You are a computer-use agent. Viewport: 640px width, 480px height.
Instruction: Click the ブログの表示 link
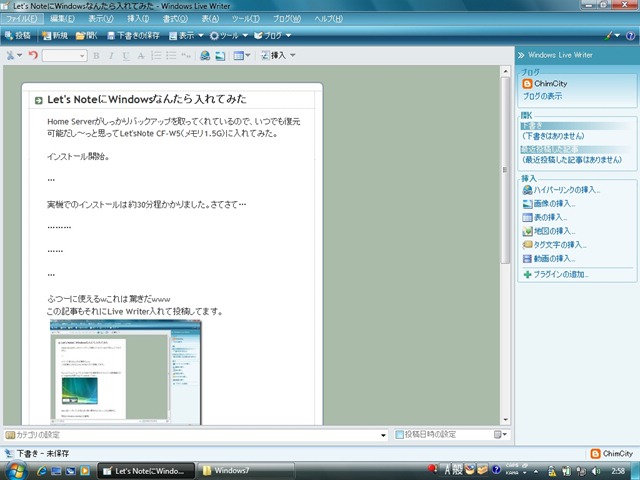pos(542,96)
